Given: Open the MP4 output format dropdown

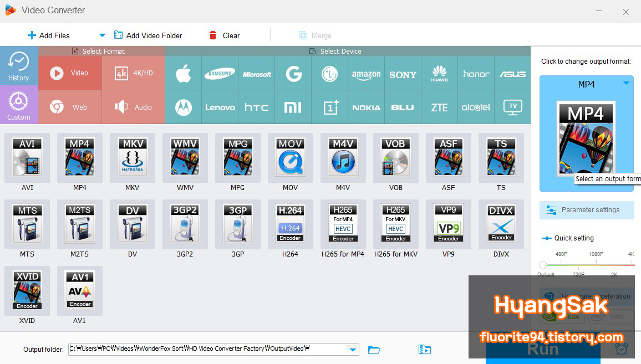Looking at the screenshot, I should [626, 83].
